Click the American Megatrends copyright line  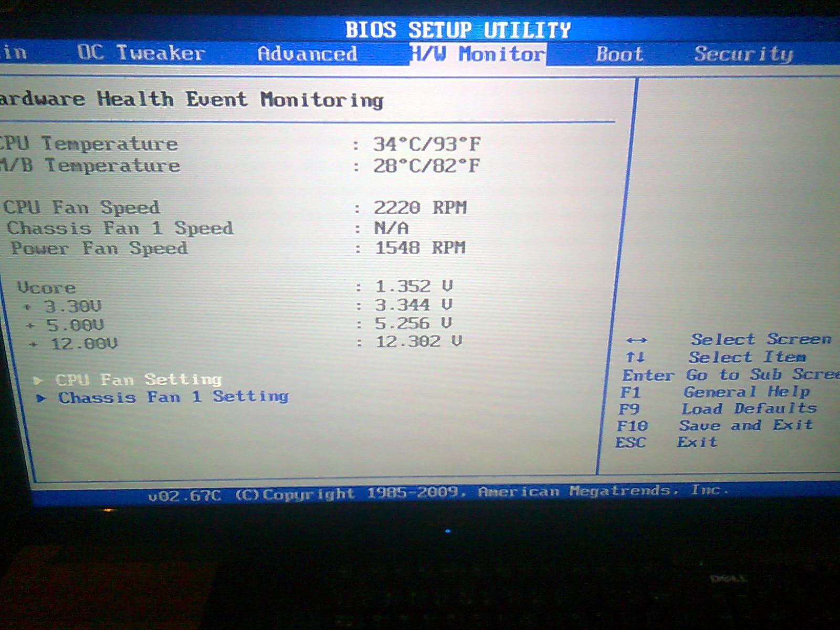click(438, 493)
